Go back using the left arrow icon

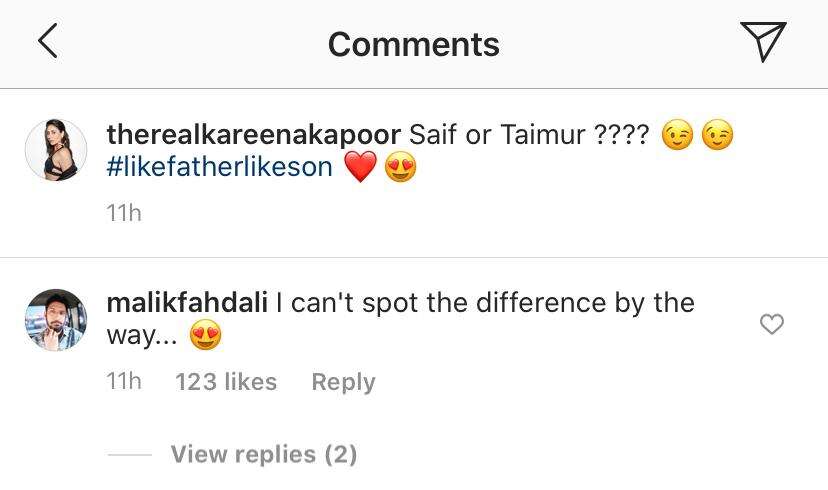coord(48,41)
